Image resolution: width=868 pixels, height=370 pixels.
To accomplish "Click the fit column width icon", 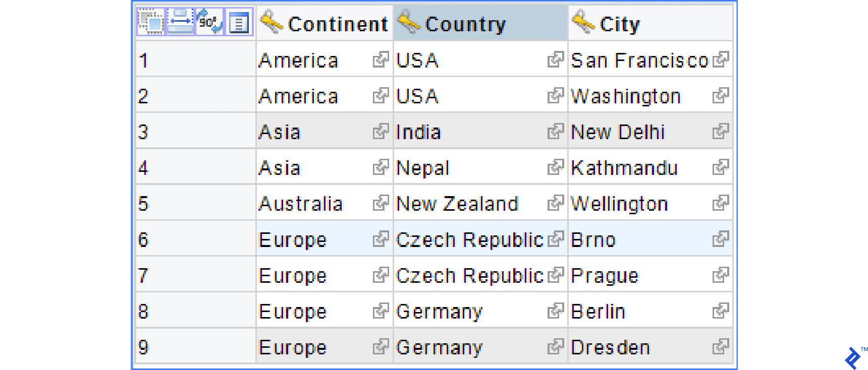I will 180,22.
